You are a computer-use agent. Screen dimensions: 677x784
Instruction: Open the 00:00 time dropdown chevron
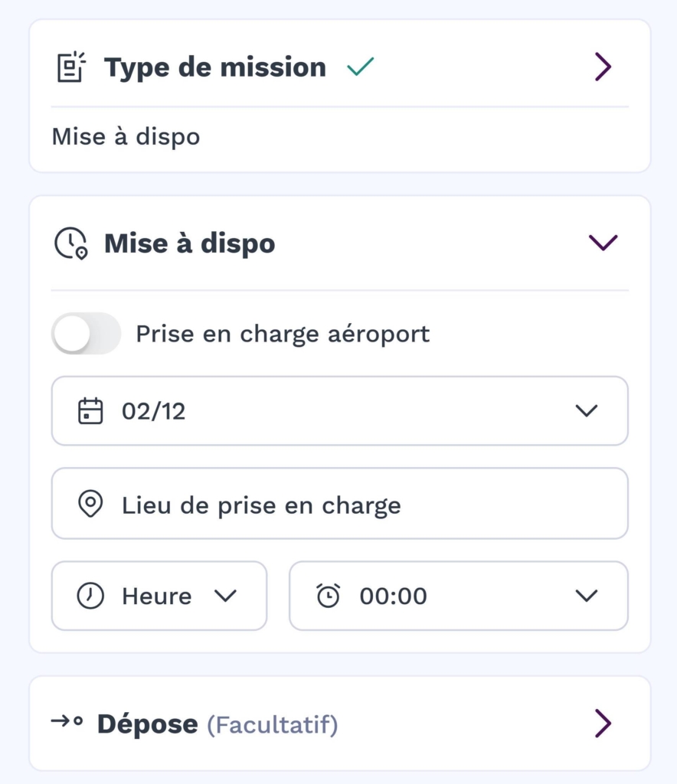[586, 596]
